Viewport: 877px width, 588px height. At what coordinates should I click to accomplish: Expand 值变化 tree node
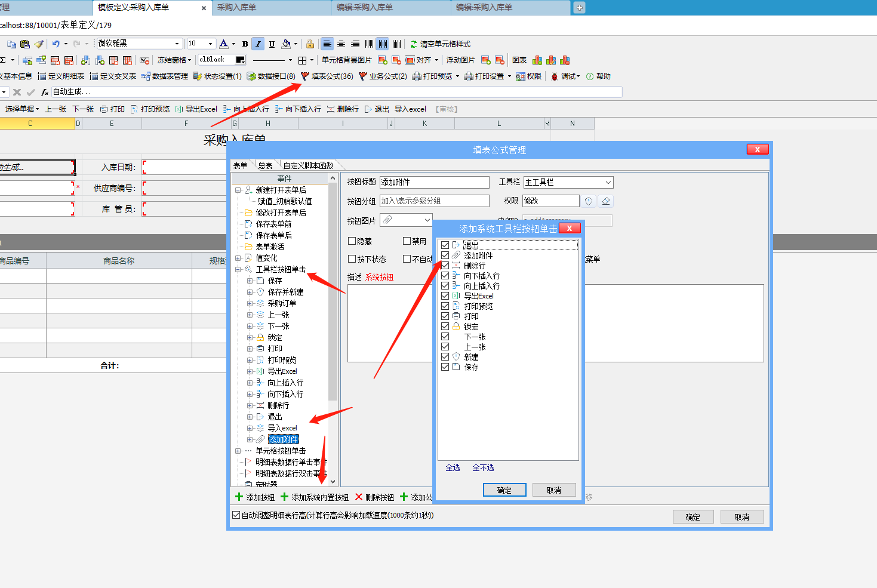click(x=238, y=258)
